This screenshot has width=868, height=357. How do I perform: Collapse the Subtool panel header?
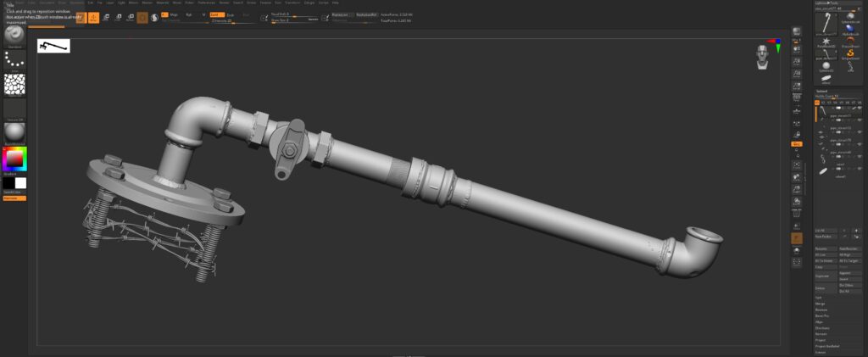pyautogui.click(x=822, y=91)
